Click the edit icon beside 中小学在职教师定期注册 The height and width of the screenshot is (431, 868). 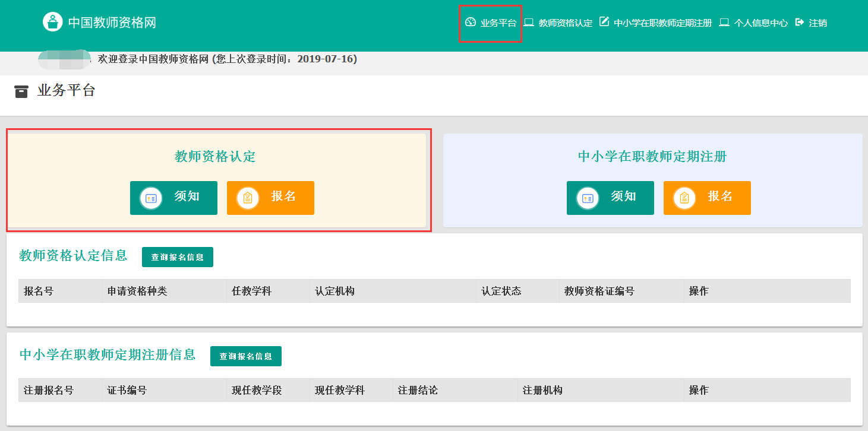coord(604,22)
